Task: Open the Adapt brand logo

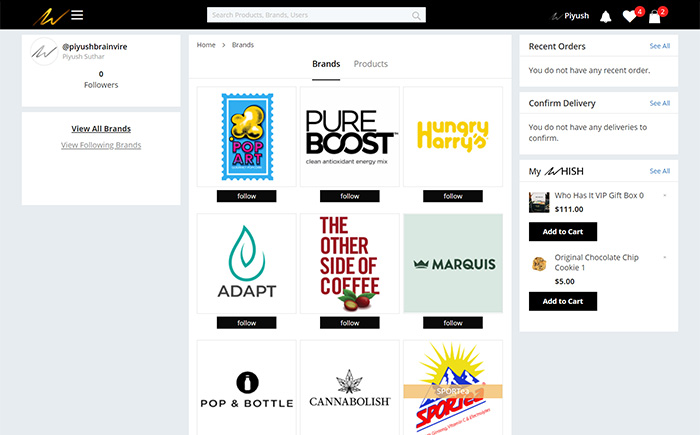Action: coord(247,264)
